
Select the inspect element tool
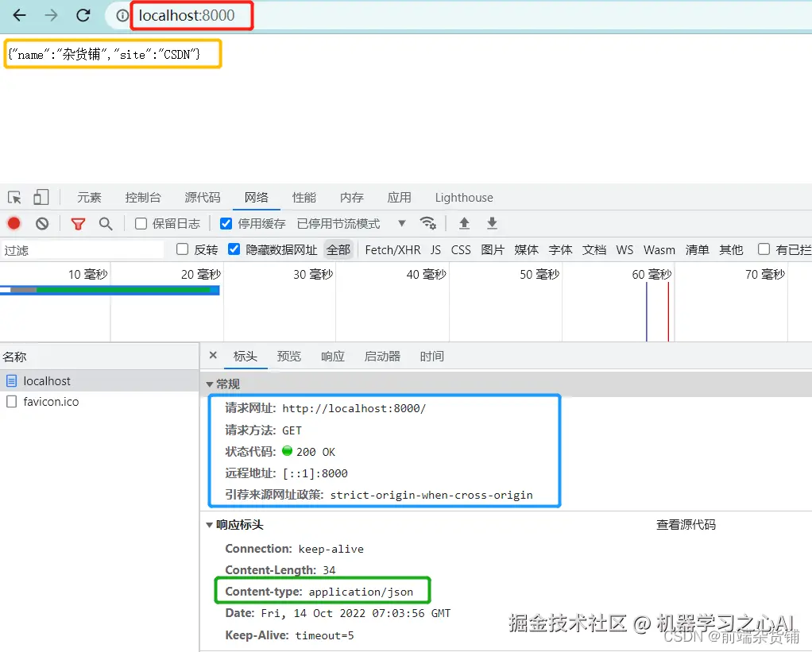[x=14, y=197]
